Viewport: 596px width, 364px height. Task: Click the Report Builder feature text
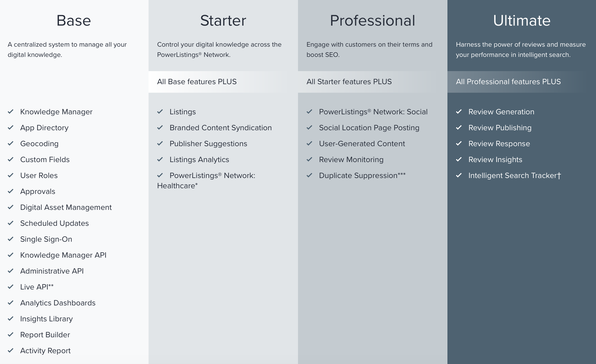point(45,335)
